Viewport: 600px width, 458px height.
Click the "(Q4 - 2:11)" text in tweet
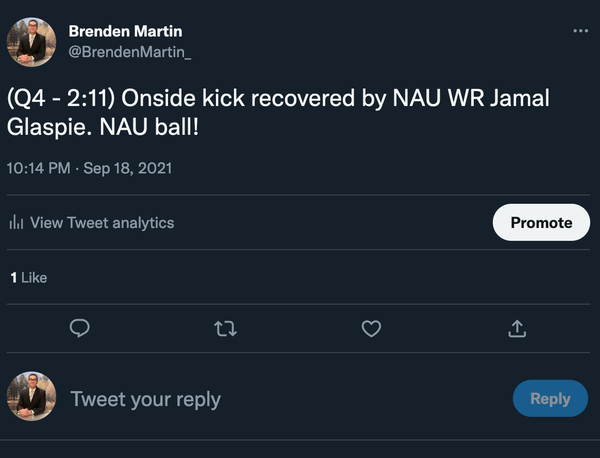58,100
